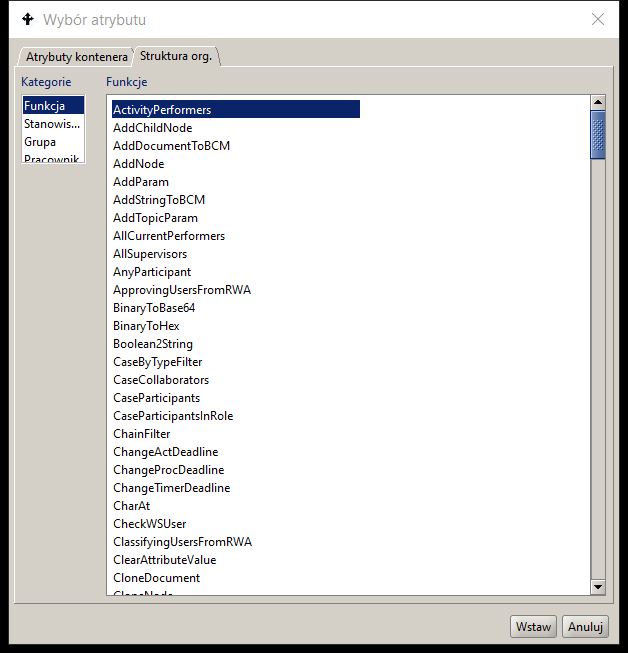This screenshot has height=653, width=628.
Task: Click the function list scrollbar thumb
Action: coord(598,135)
